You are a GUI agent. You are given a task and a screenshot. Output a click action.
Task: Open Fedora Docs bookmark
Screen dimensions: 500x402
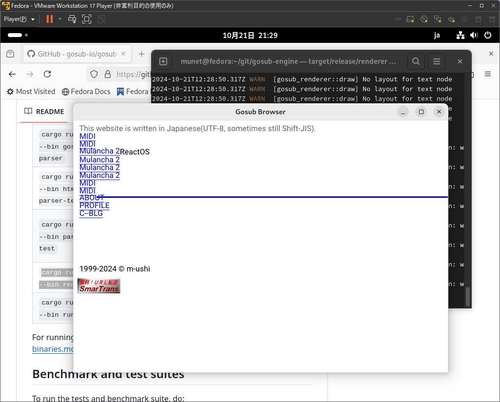coord(86,91)
